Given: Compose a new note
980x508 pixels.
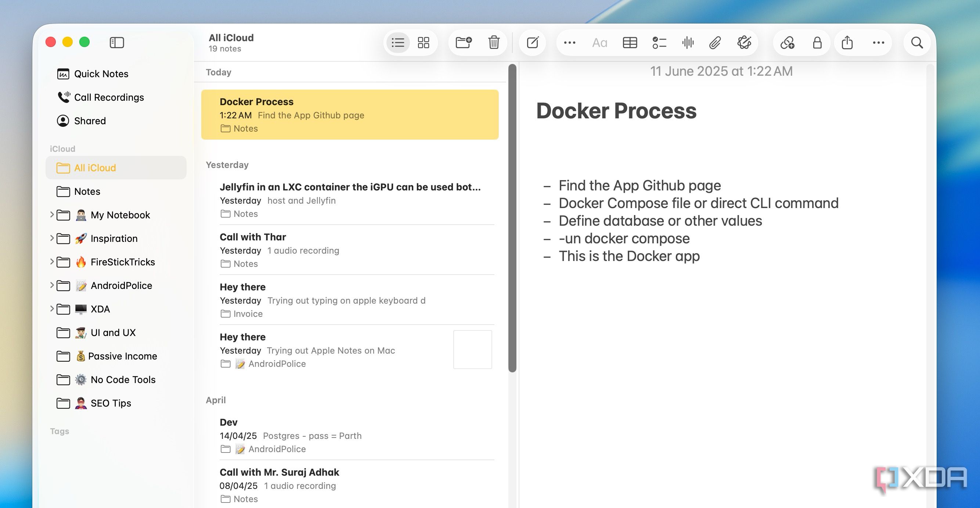Looking at the screenshot, I should (533, 42).
